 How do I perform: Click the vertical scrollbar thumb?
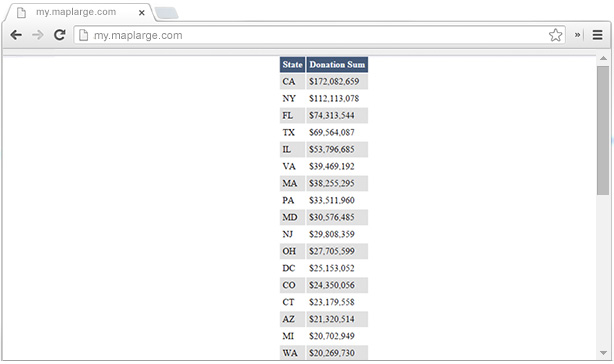point(603,130)
